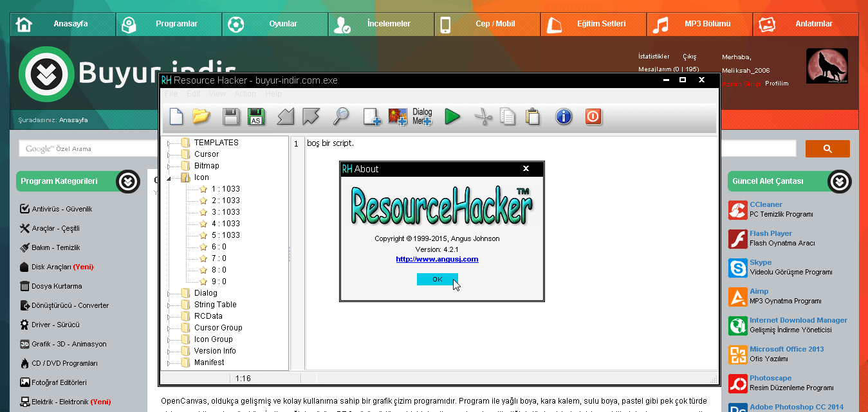The image size is (868, 412).
Task: Open the Antivirüs - Güvenlik category
Action: (62, 209)
